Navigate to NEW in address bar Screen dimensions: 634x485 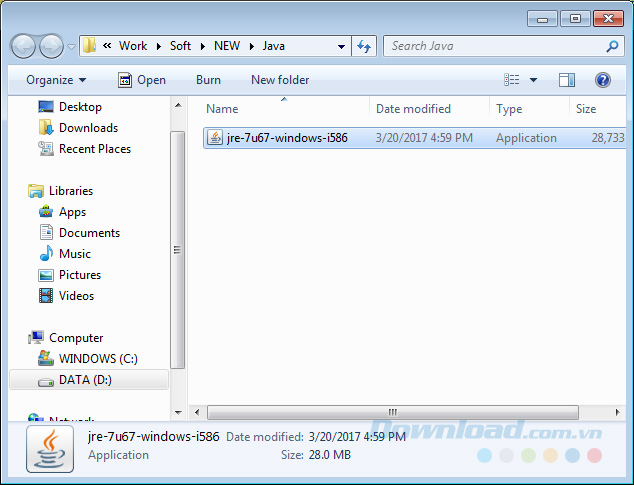pos(227,46)
